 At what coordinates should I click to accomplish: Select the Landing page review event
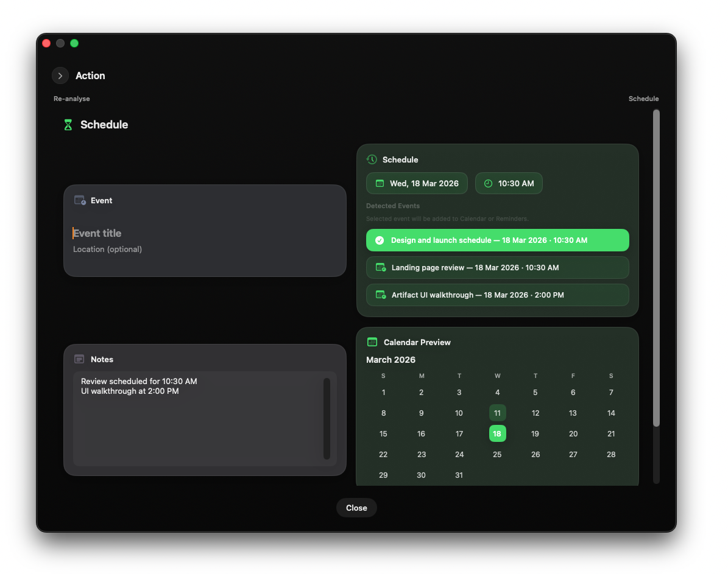497,267
